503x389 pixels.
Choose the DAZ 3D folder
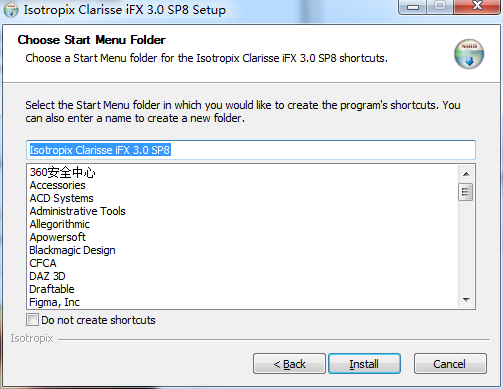pyautogui.click(x=47, y=276)
